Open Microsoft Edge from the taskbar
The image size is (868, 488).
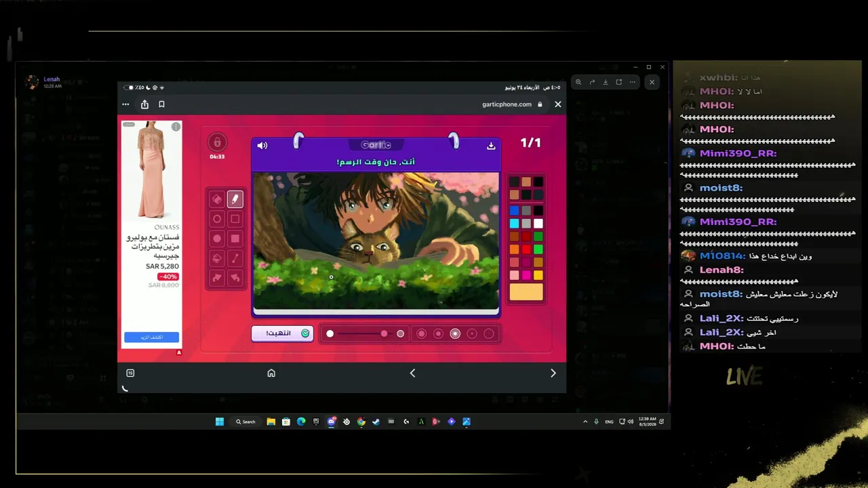coord(301,422)
